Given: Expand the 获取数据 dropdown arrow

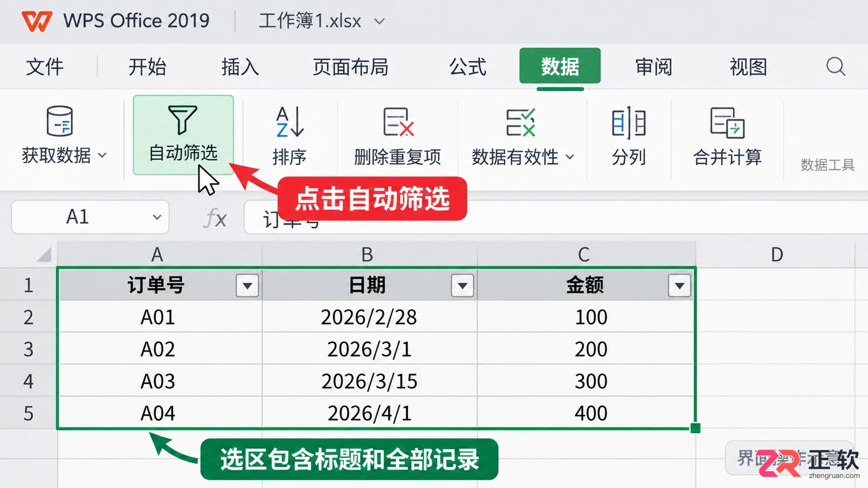Looking at the screenshot, I should 102,155.
